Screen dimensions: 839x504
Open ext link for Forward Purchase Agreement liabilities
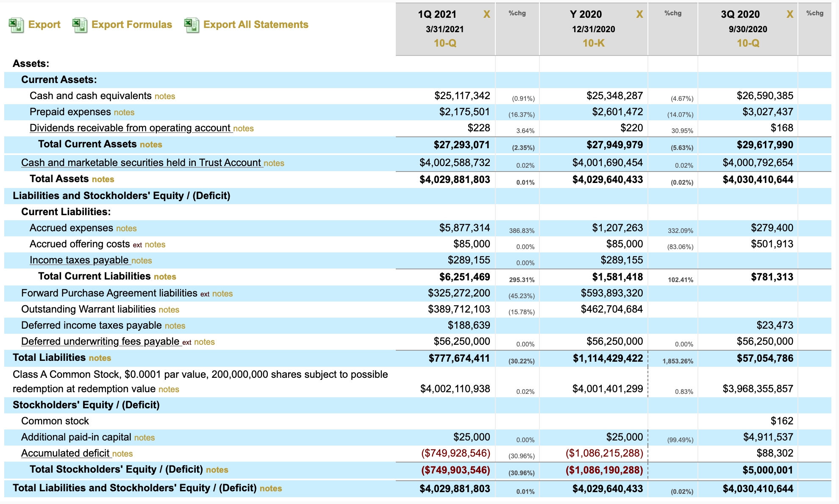205,294
